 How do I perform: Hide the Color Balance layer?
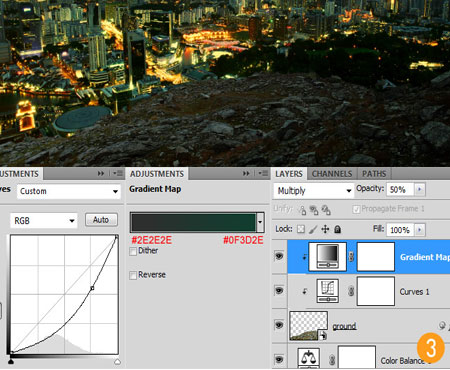[279, 359]
